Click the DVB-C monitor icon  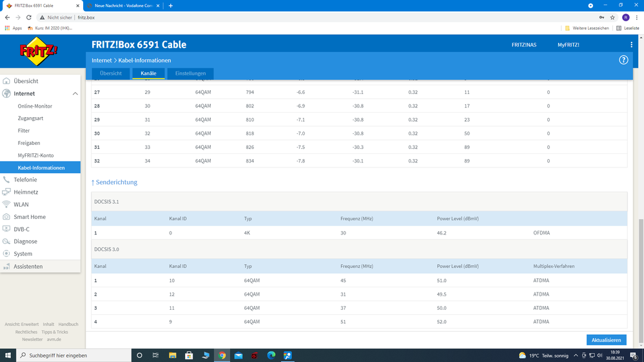(x=6, y=229)
